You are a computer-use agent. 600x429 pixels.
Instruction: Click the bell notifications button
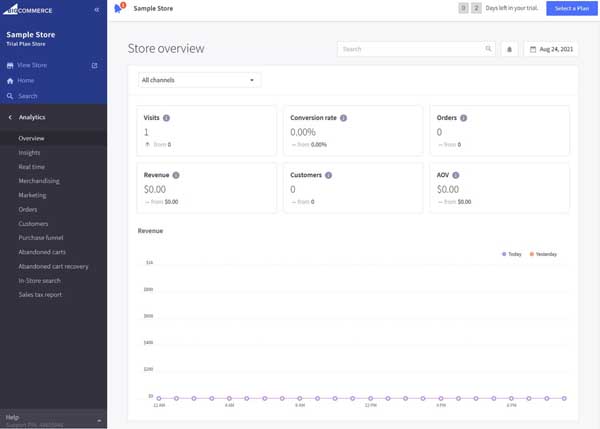click(509, 49)
